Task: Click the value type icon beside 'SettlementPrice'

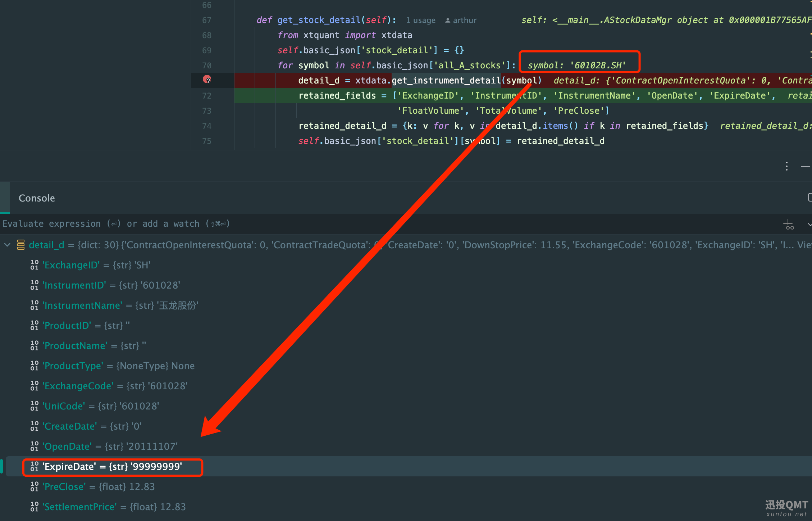Action: pyautogui.click(x=34, y=507)
